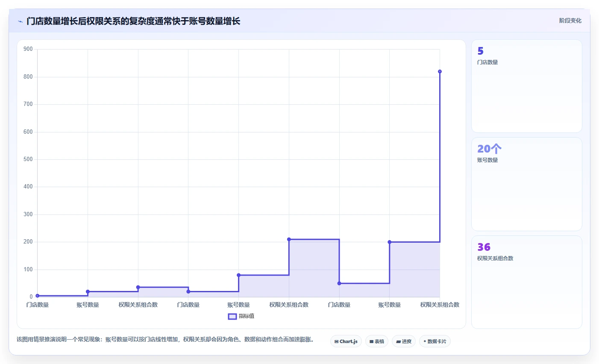
Task: Click the 700 y-axis label
Action: click(28, 104)
